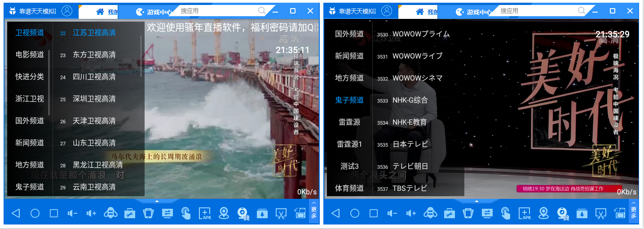Raise volume in the left emulator window
The height and width of the screenshot is (229, 644).
point(92,213)
